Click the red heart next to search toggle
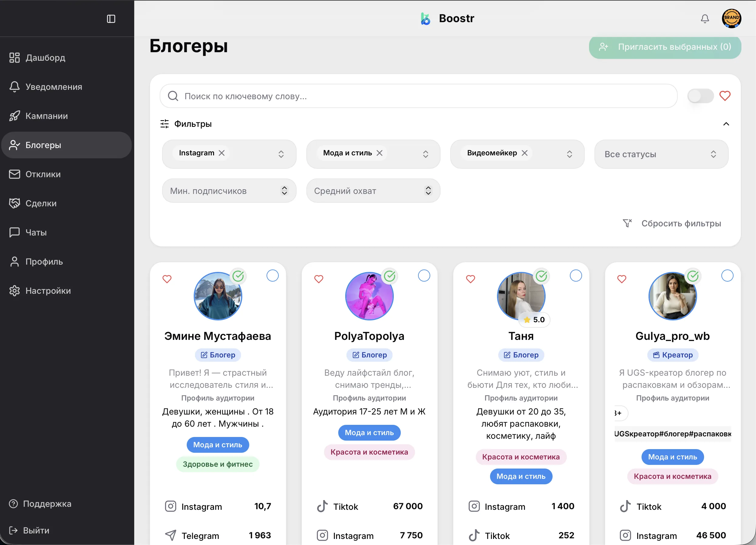 click(x=725, y=96)
